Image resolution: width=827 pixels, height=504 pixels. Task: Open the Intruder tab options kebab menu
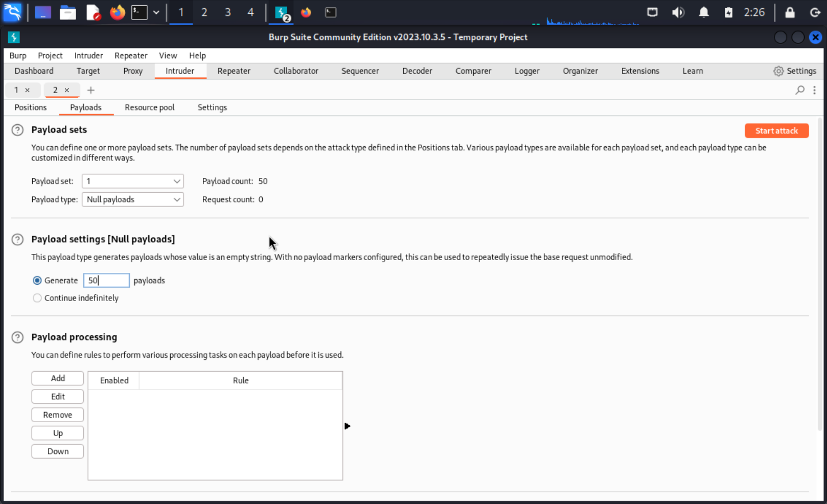click(814, 90)
